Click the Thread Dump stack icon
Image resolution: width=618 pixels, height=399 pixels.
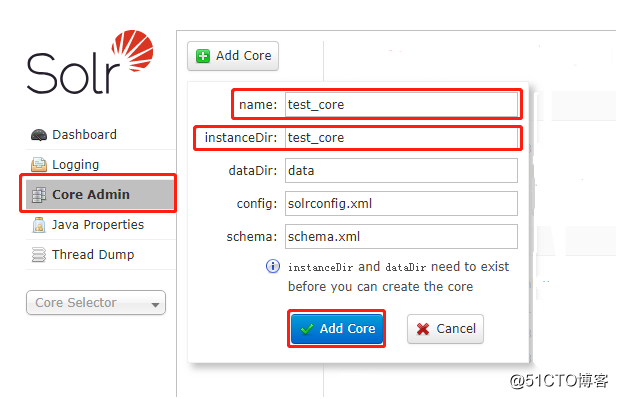pos(39,255)
